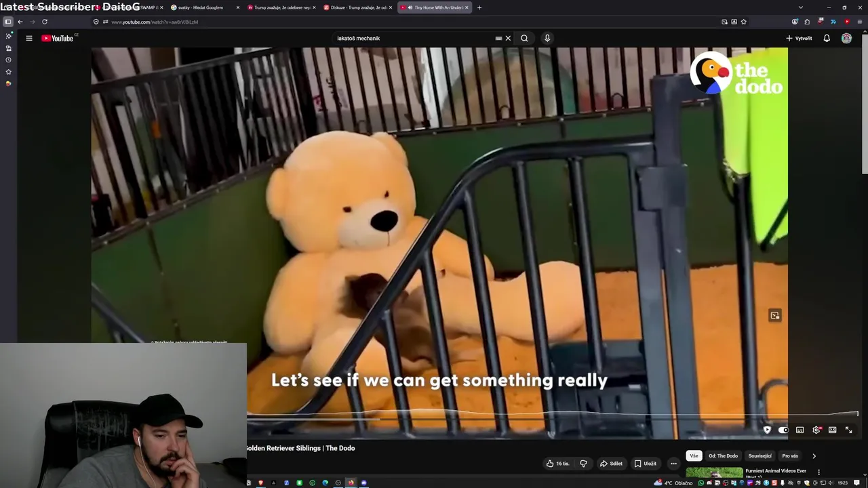Click the shield icon in player controls
868x488 pixels.
click(767, 430)
